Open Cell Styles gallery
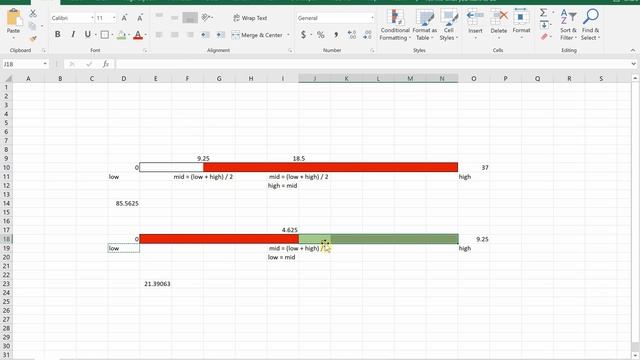The image size is (640, 360). (449, 24)
